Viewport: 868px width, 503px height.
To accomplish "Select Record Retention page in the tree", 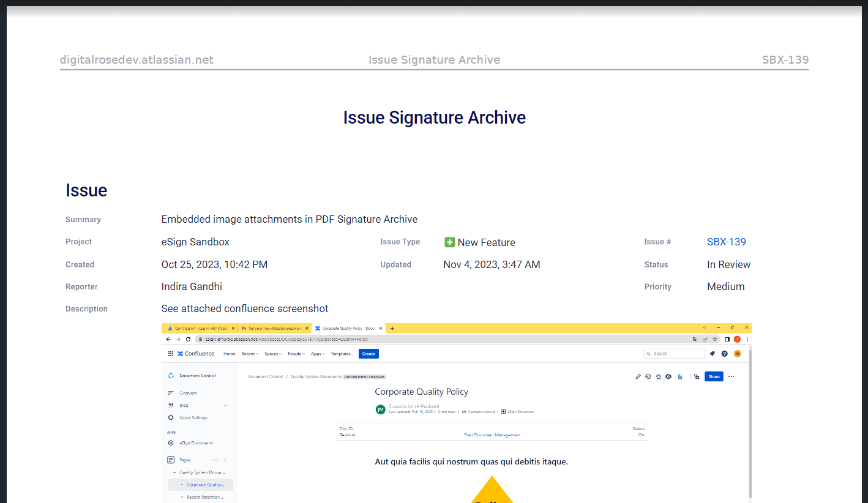I will pos(205,497).
